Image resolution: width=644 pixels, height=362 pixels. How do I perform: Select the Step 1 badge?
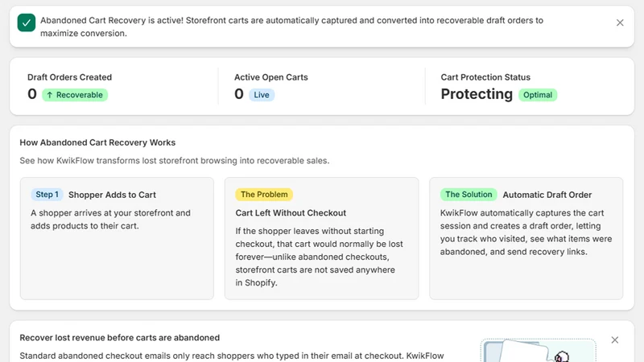(47, 195)
